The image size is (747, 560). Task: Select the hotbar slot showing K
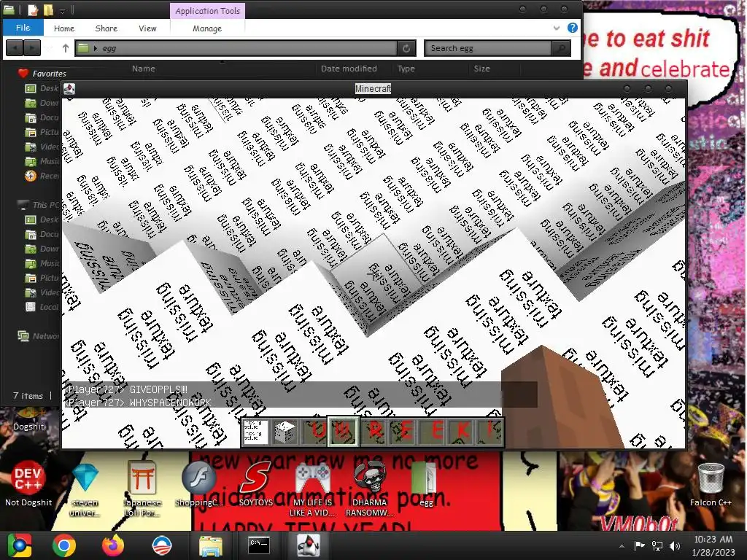462,432
